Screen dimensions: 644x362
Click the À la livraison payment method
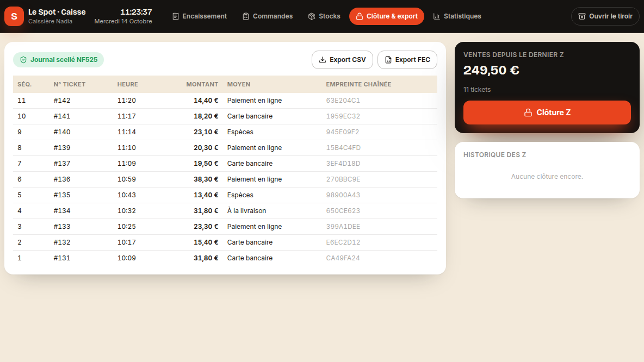246,211
